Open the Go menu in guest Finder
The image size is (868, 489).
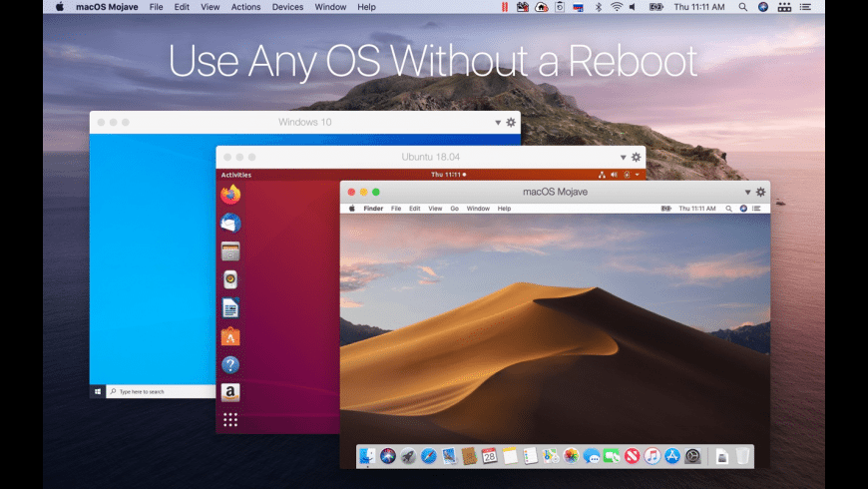pos(455,209)
